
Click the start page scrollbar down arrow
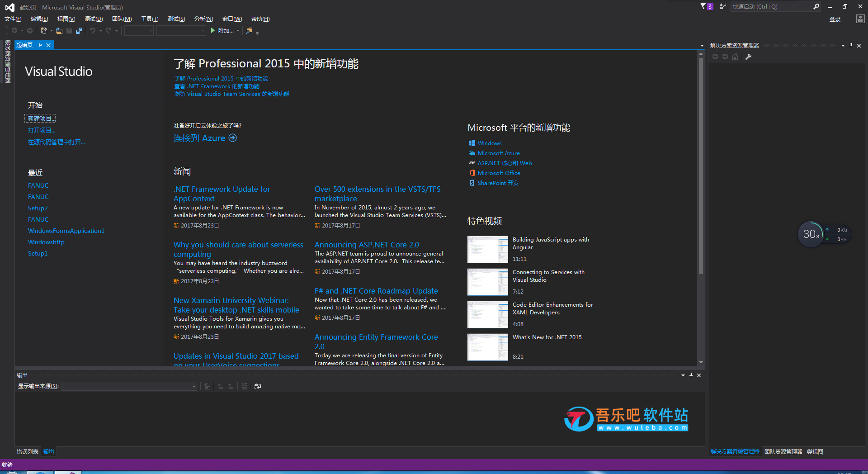701,362
